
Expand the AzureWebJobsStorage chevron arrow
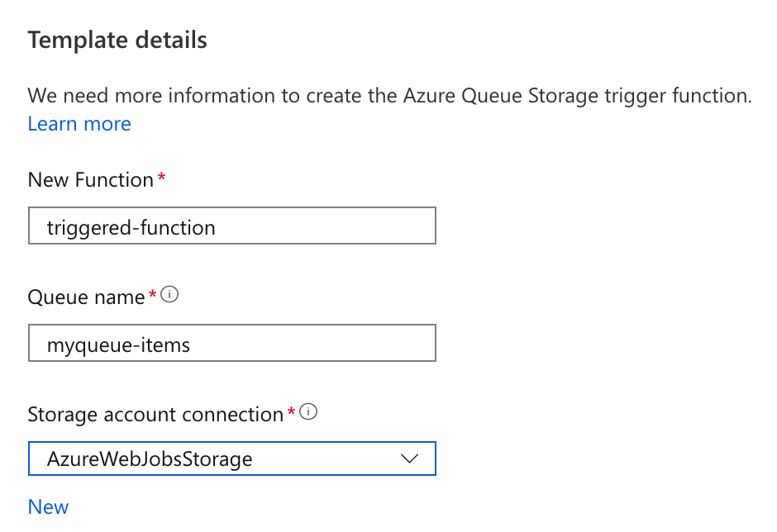point(409,458)
